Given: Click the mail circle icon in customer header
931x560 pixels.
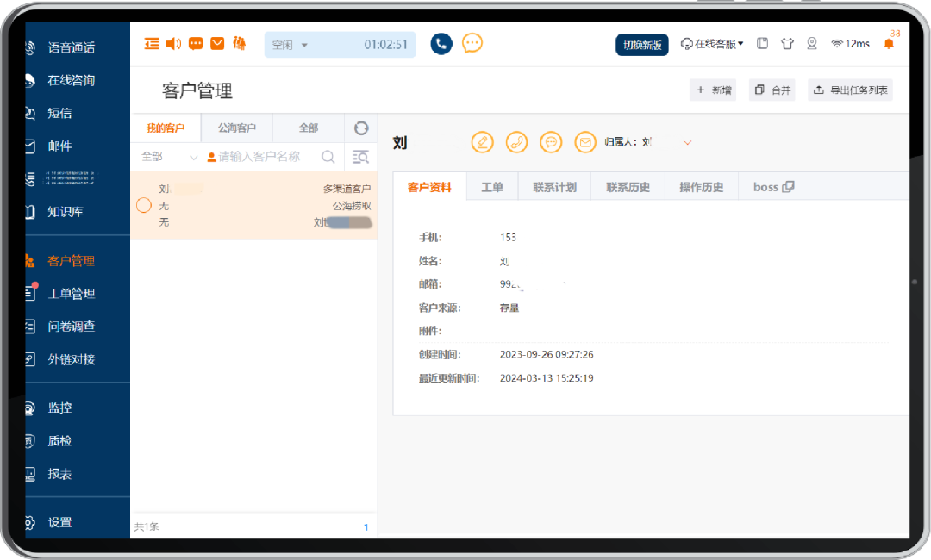Looking at the screenshot, I should [x=585, y=142].
